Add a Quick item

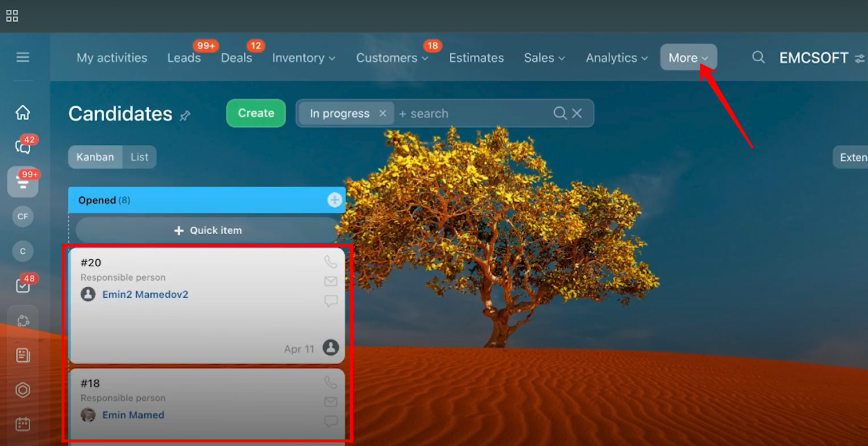tap(208, 230)
